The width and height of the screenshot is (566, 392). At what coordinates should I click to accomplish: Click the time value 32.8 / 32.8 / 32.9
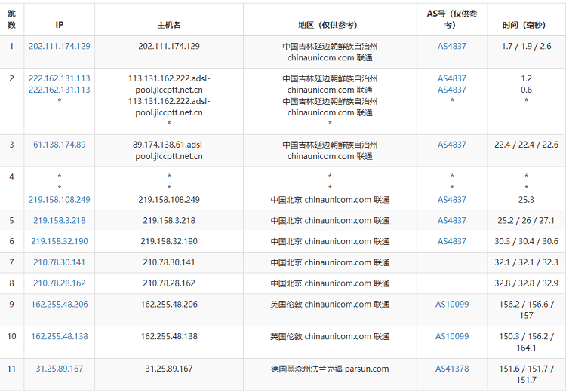(526, 283)
